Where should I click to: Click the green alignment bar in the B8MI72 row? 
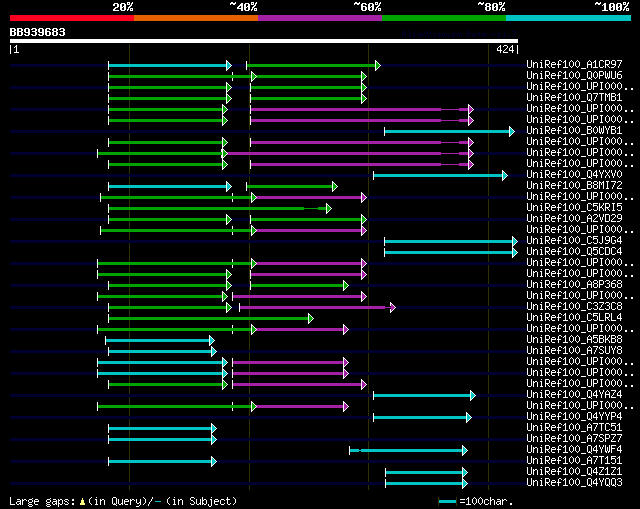tap(292, 187)
